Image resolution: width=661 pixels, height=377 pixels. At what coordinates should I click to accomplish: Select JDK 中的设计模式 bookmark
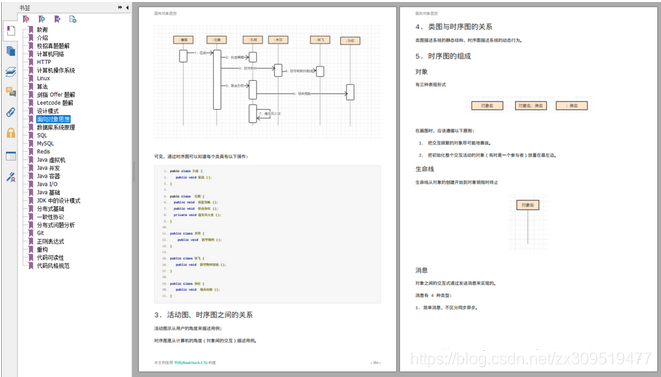click(58, 200)
